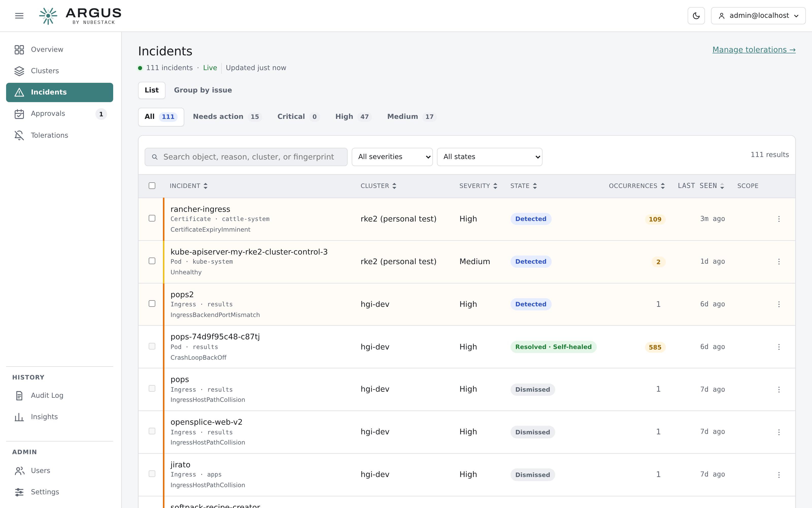Click the Tolerations muted bell icon
This screenshot has width=812, height=508.
tap(19, 135)
